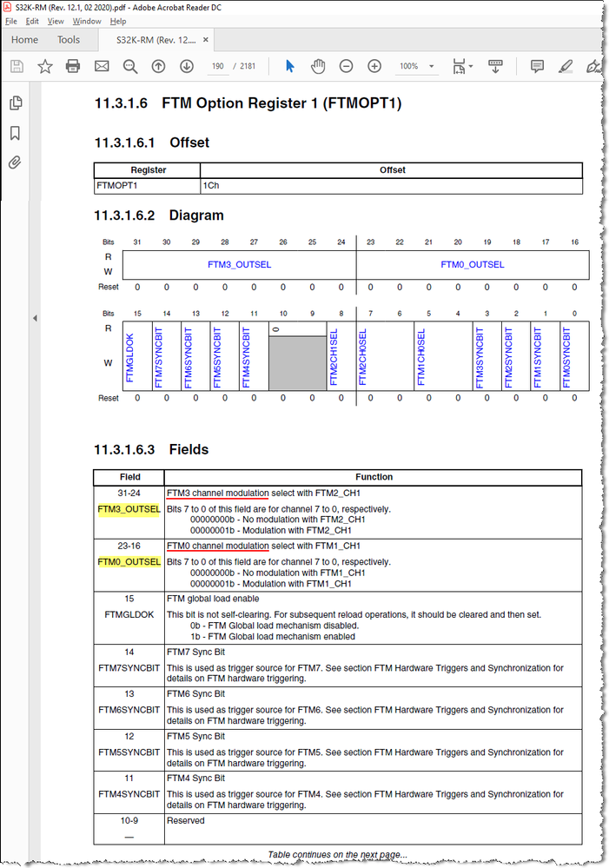Click the Save file icon
Screen dimensions: 609x868
coord(17,66)
